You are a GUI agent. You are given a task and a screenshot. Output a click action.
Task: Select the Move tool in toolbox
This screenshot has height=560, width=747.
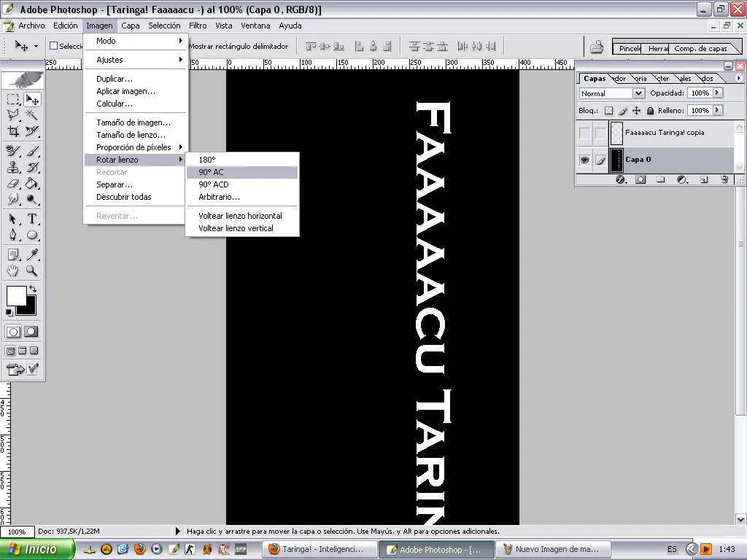point(32,99)
